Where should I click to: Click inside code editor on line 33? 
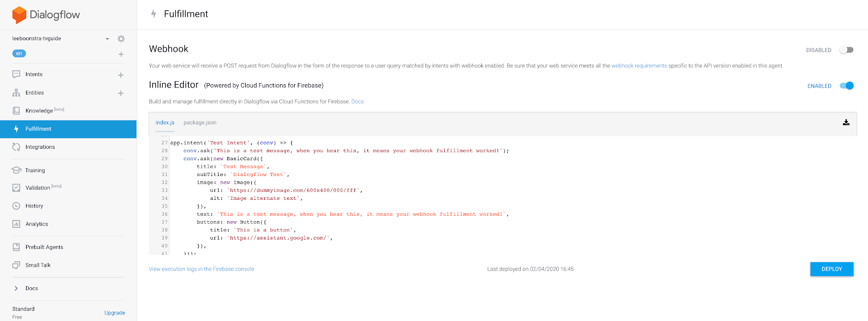(x=293, y=191)
